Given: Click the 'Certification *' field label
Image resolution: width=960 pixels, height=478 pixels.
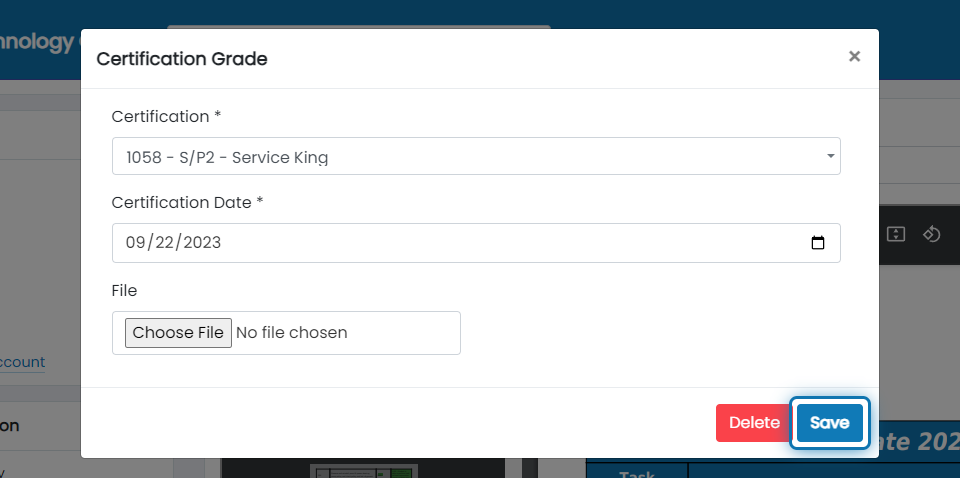Looking at the screenshot, I should [166, 116].
